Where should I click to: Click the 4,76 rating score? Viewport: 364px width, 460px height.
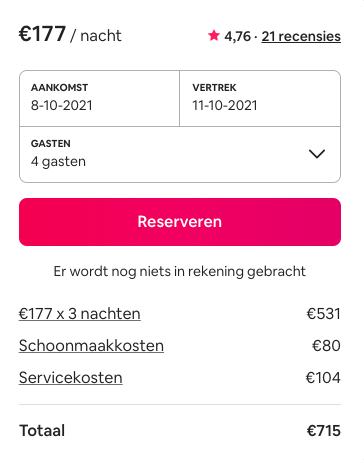click(237, 36)
